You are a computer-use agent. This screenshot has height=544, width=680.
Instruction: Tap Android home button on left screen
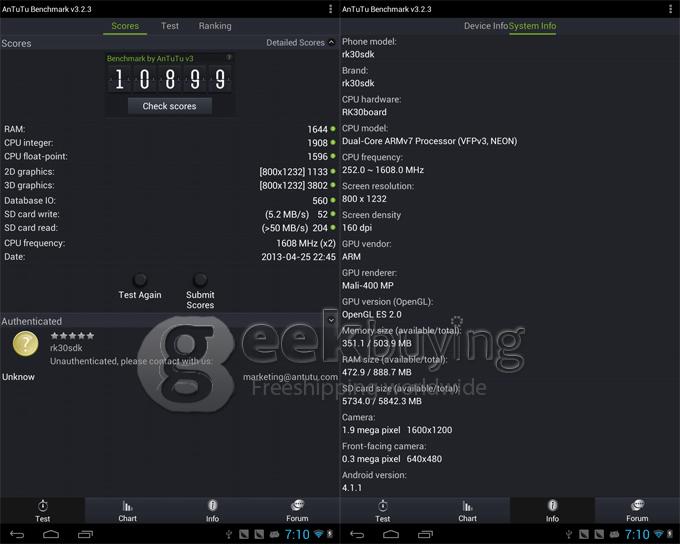tap(51, 534)
